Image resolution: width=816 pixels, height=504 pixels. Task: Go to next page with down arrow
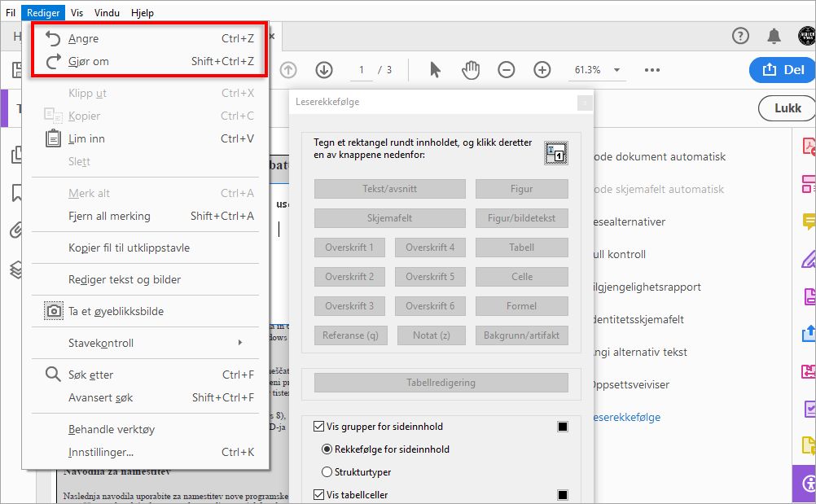pos(323,70)
